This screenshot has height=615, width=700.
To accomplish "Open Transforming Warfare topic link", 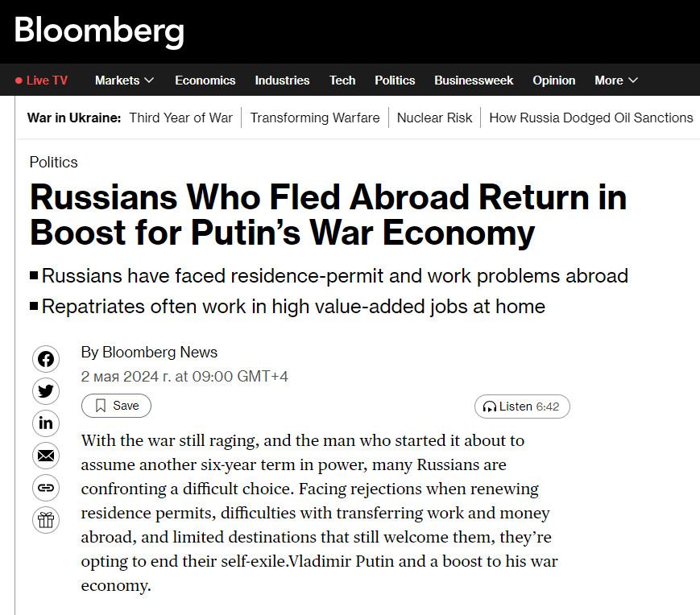I will 315,118.
